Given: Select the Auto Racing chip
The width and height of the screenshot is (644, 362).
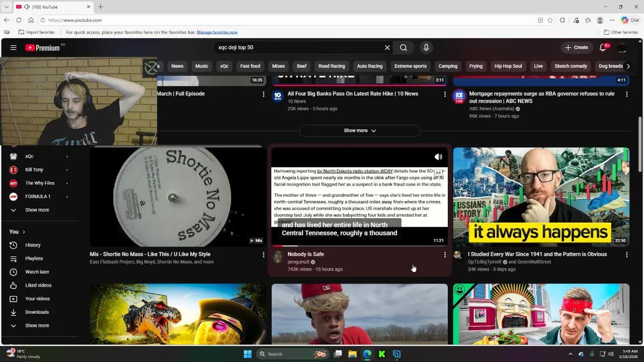Looking at the screenshot, I should pos(370,66).
